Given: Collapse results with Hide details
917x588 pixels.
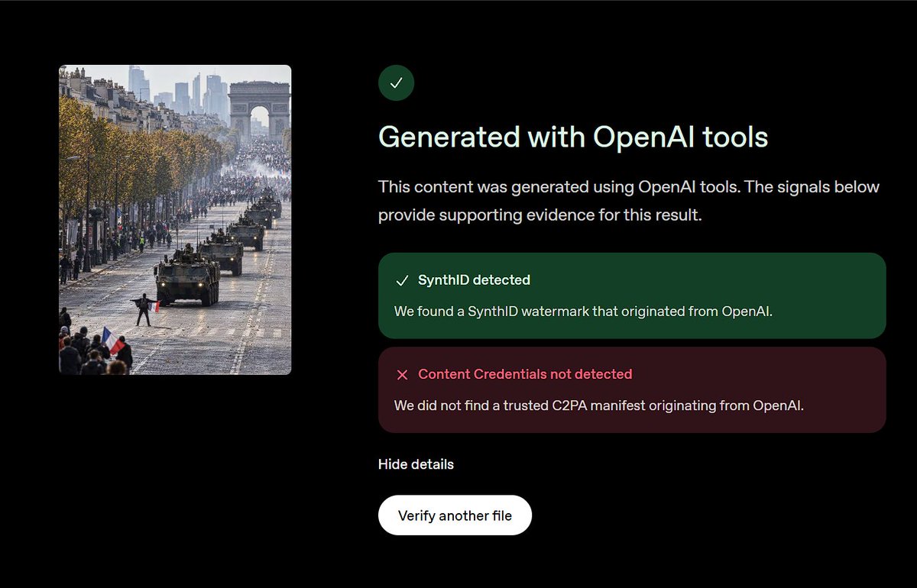Looking at the screenshot, I should [416, 464].
